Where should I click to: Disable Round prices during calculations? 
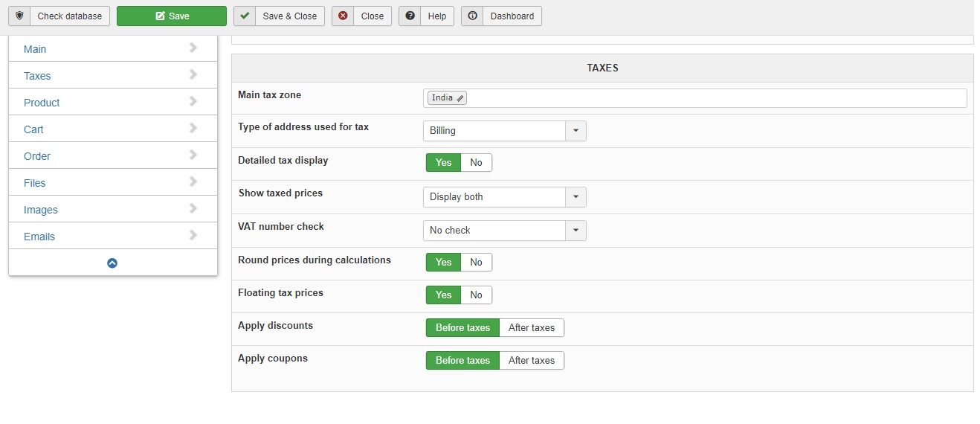[476, 262]
